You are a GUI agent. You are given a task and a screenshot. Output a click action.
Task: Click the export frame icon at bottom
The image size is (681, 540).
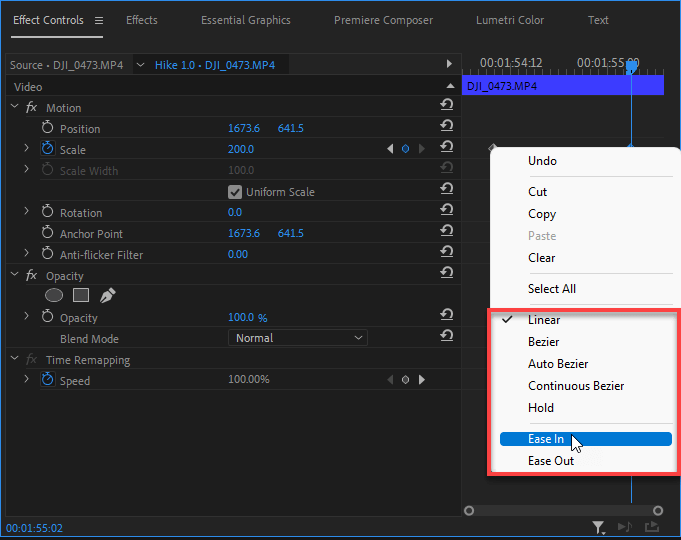pyautogui.click(x=651, y=527)
